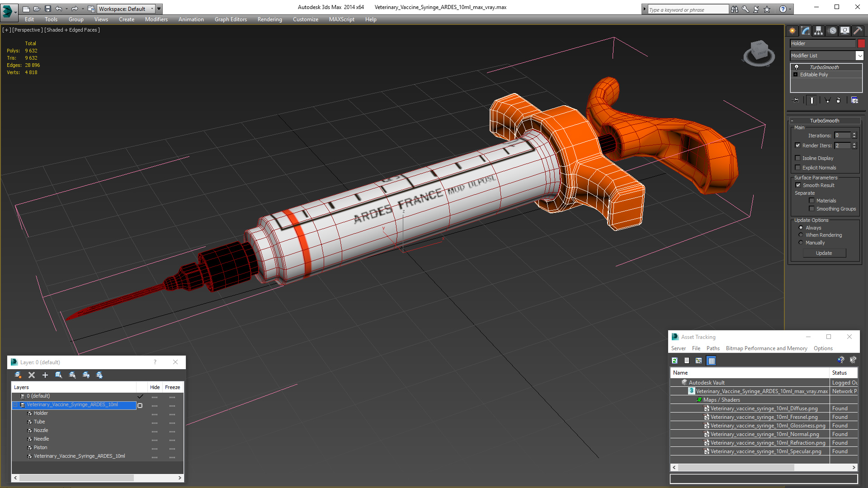Viewport: 868px width, 488px height.
Task: Click the Holder object color swatch
Action: click(861, 43)
